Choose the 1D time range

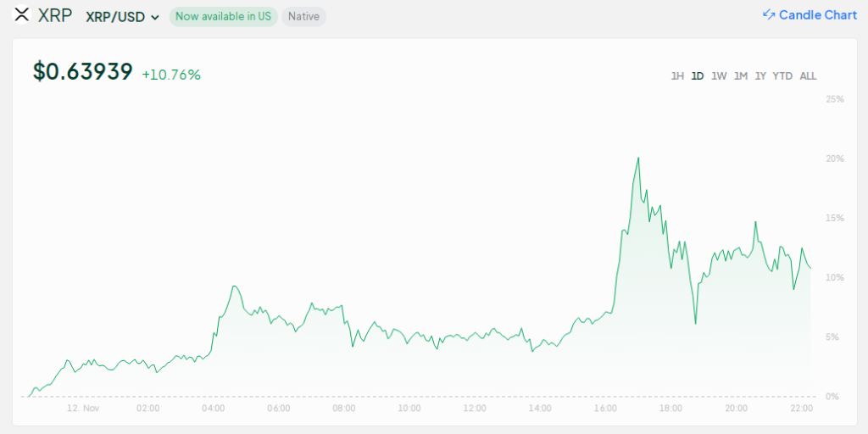tap(698, 76)
